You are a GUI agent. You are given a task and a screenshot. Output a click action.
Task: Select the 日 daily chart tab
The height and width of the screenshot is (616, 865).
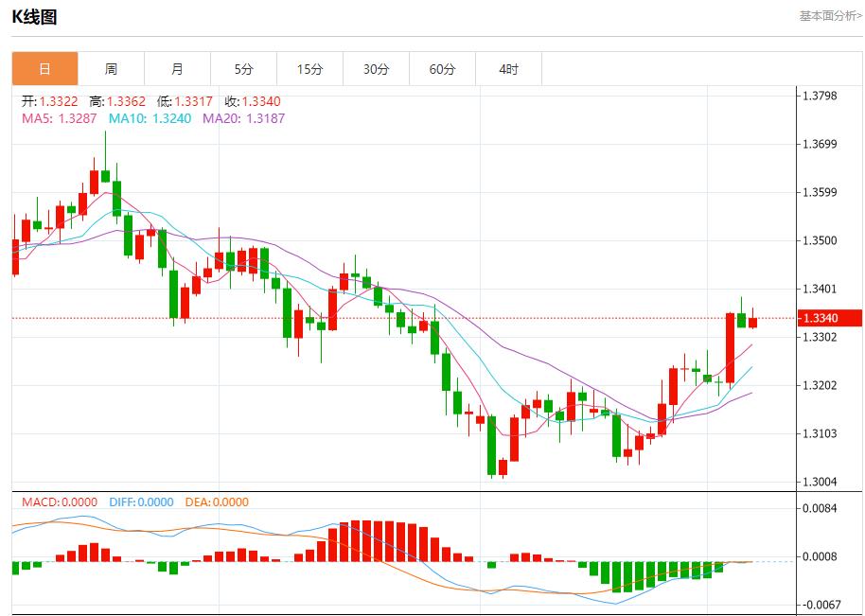44,69
